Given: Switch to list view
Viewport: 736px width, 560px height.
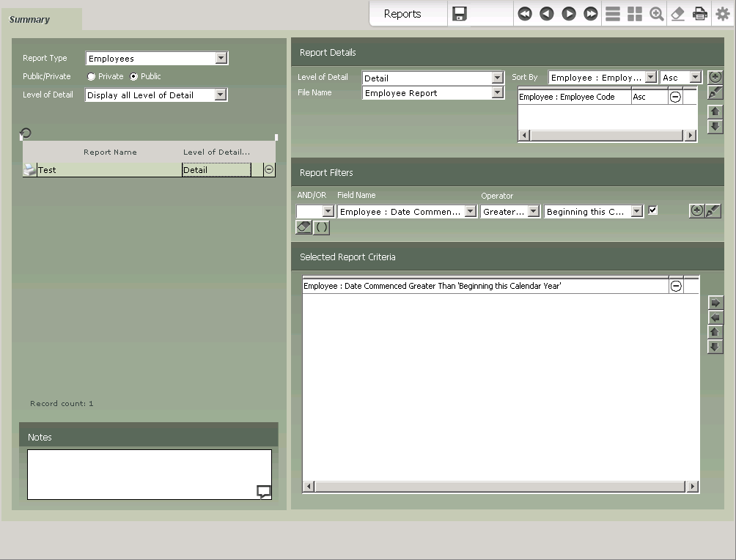Looking at the screenshot, I should coord(613,14).
